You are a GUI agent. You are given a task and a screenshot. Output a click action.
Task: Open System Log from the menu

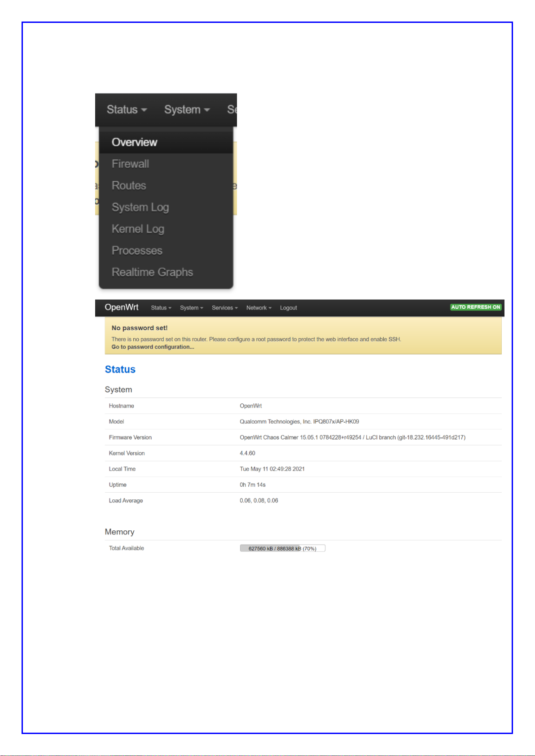pos(166,207)
